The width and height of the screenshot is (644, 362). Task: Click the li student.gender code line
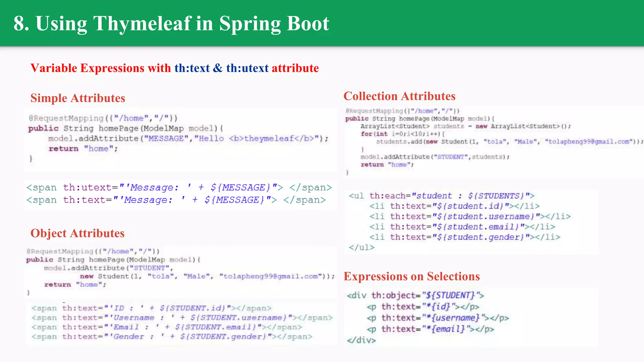point(465,237)
